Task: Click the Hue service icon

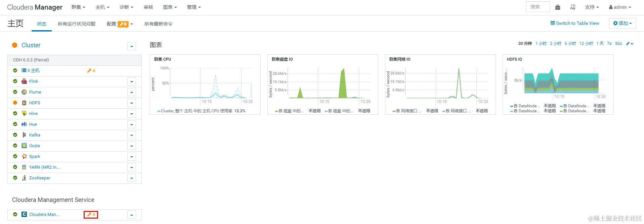Action: click(24, 124)
